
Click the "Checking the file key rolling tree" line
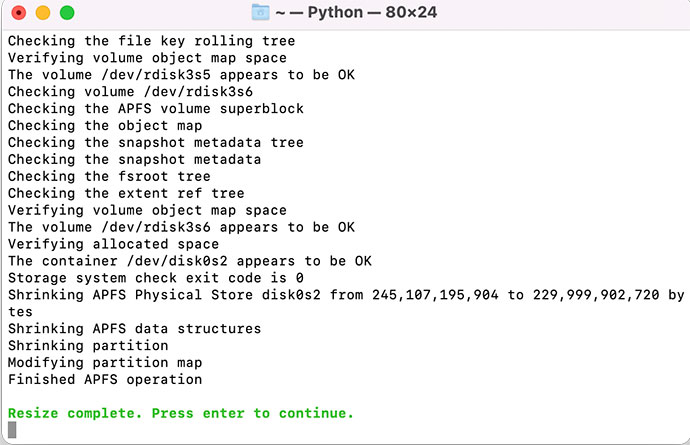tap(151, 41)
